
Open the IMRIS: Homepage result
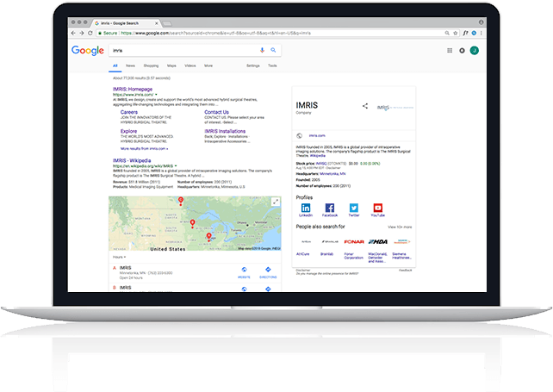133,90
